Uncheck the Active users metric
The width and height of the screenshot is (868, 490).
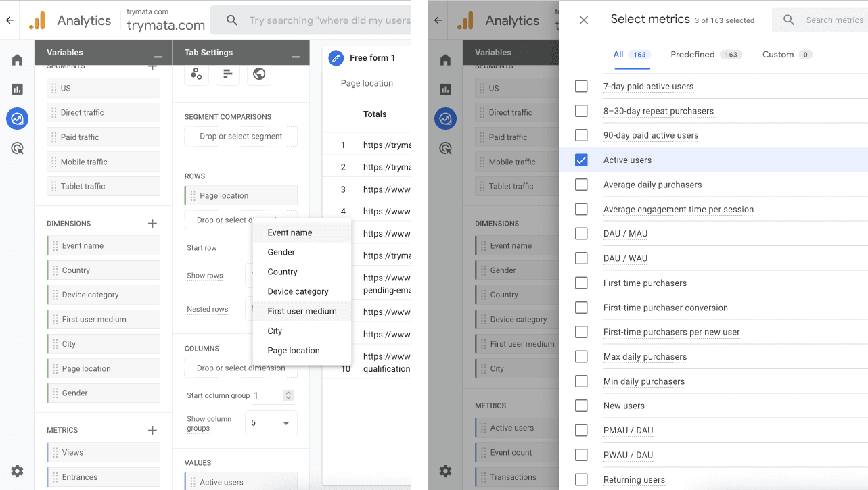click(581, 160)
